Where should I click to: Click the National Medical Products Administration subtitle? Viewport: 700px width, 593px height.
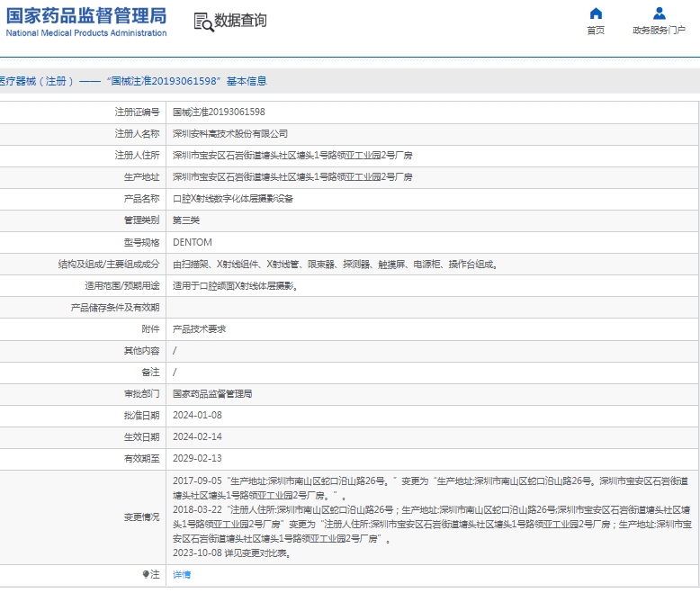pyautogui.click(x=86, y=33)
